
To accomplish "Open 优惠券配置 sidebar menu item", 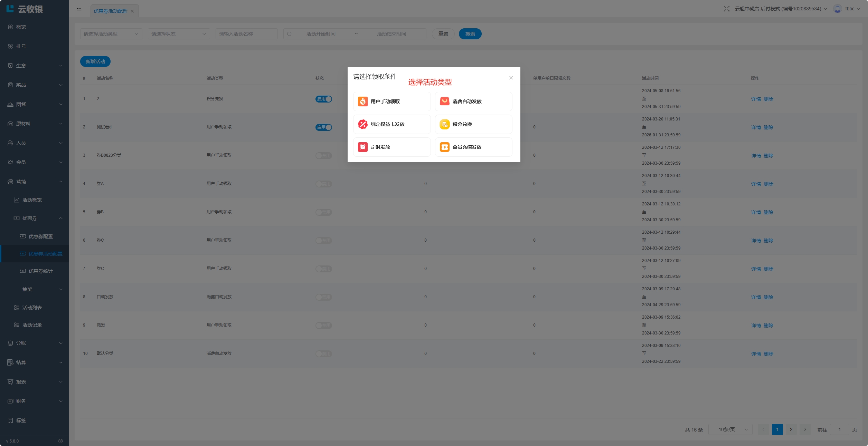I will pos(40,236).
